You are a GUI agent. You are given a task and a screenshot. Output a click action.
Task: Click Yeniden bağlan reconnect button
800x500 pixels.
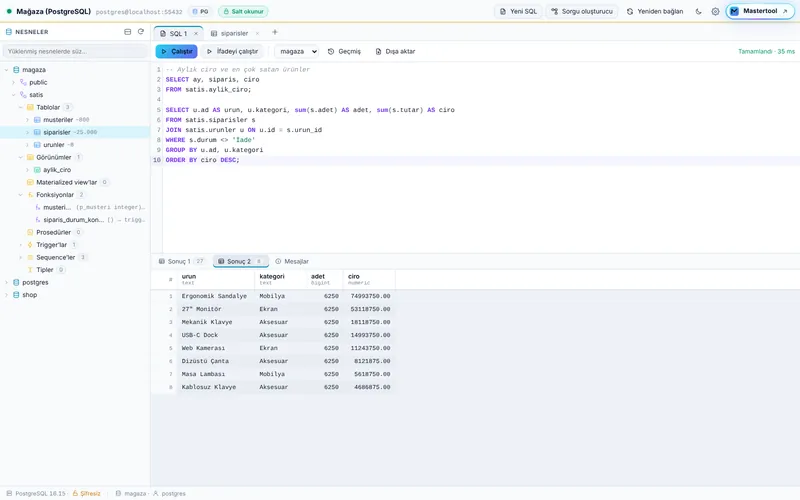point(655,11)
